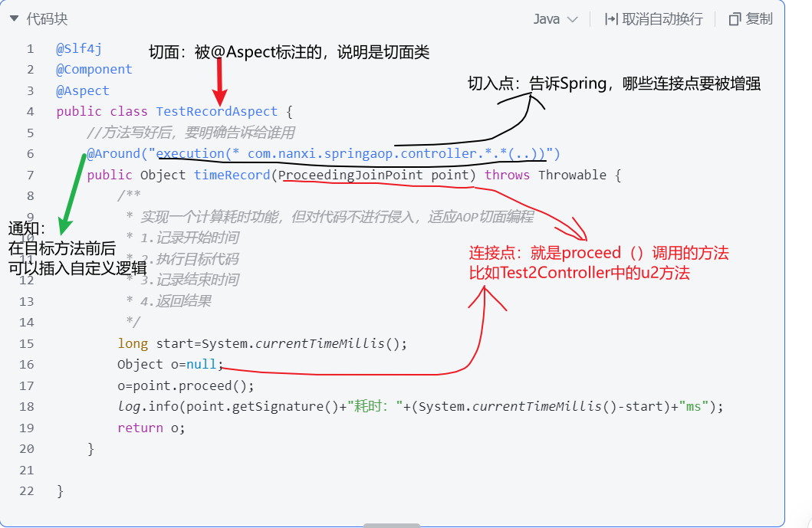Collapse the 代码块 block with the triangle
812x528 pixels.
[x=15, y=18]
